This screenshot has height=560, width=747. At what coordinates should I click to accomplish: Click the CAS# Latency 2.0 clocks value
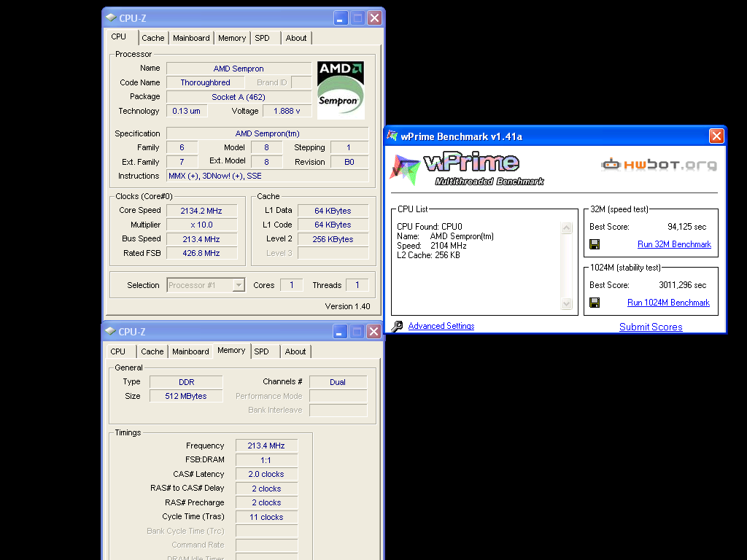266,474
